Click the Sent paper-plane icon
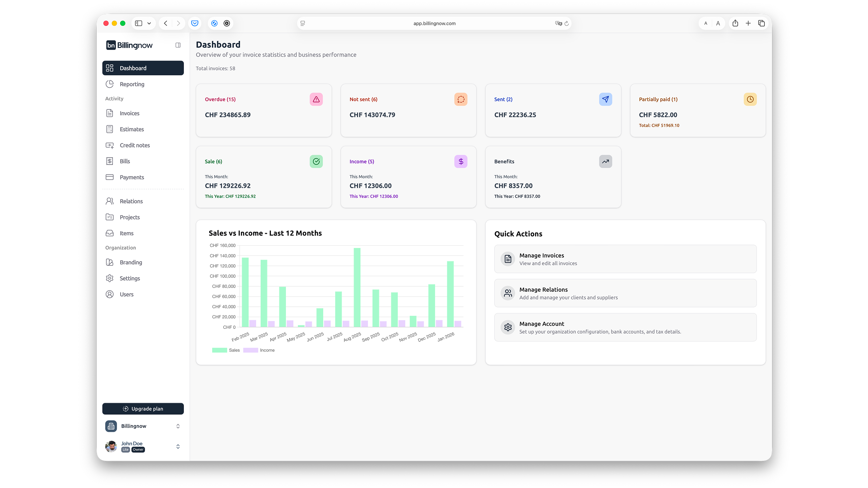This screenshot has height=488, width=868. [x=605, y=99]
